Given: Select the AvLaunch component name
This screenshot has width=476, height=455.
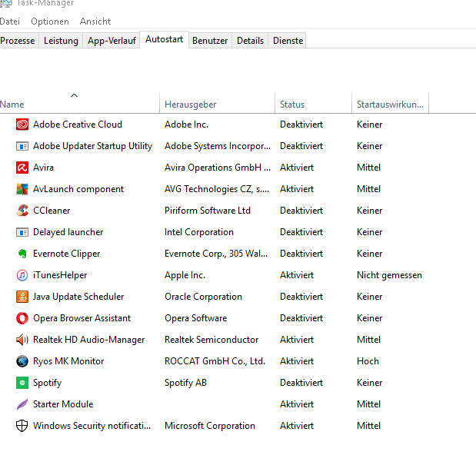Looking at the screenshot, I should (78, 189).
